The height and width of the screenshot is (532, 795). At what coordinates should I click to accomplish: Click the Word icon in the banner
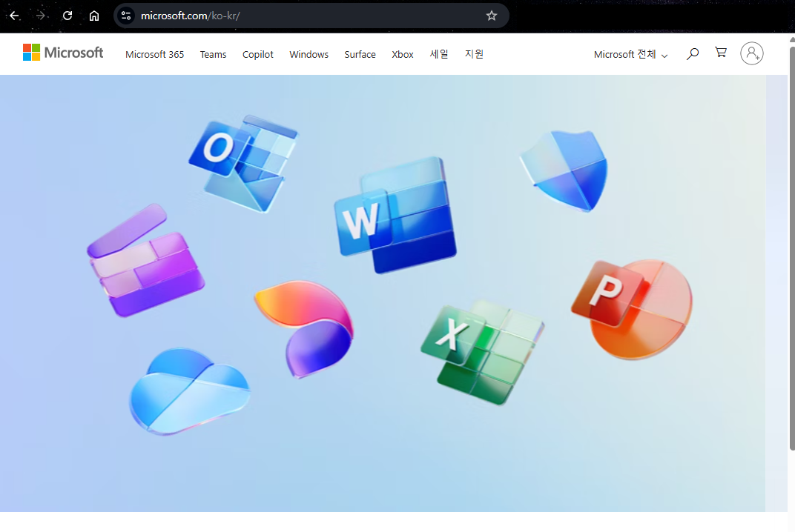[x=395, y=215]
